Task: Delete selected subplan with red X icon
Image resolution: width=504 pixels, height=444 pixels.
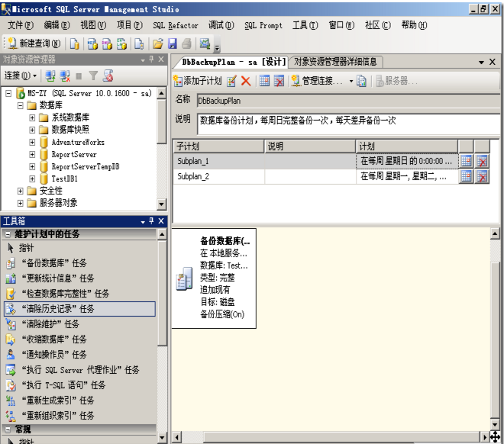Action: coord(246,81)
